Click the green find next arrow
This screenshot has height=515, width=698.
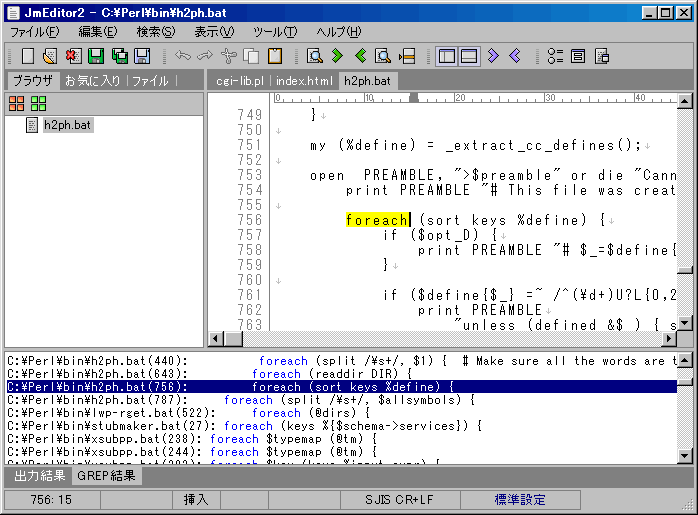[338, 56]
